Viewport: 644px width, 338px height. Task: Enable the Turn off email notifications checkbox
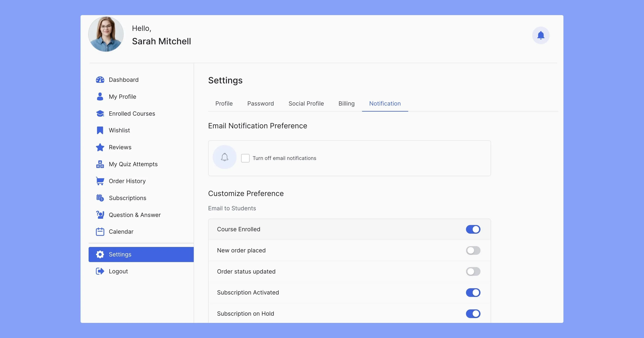pos(245,158)
